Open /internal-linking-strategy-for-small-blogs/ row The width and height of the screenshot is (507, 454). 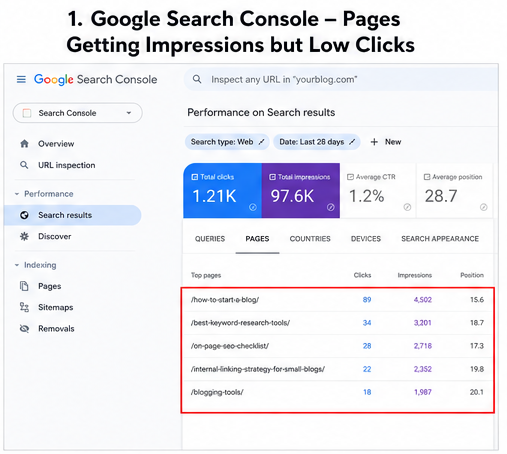(337, 369)
